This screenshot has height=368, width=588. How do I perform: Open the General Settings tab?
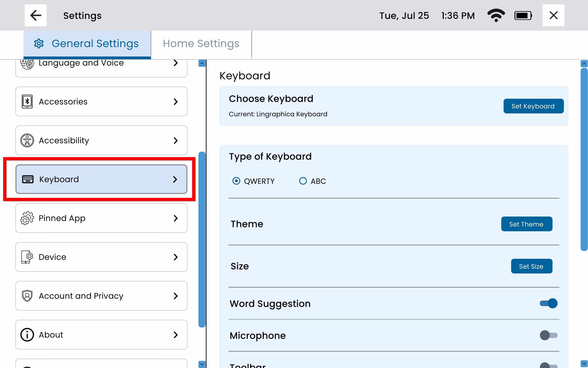87,44
